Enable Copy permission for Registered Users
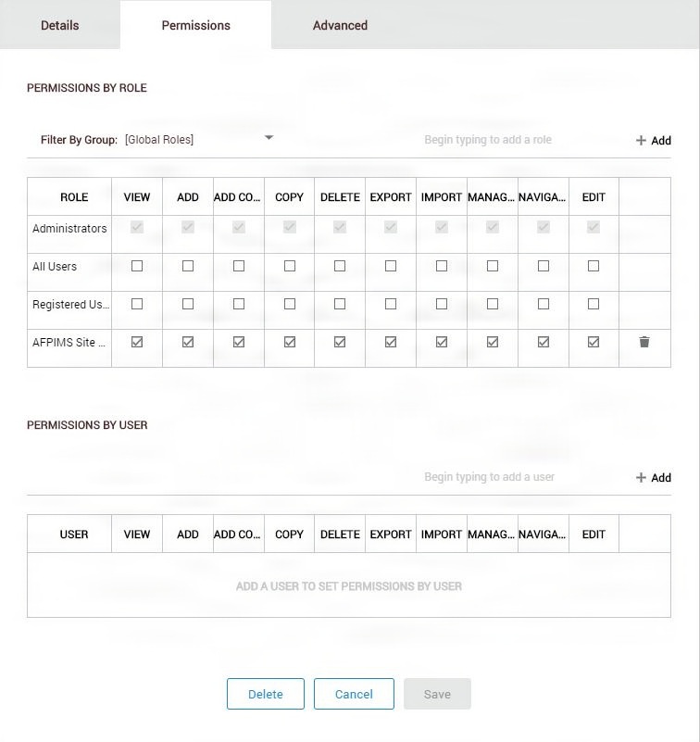Screen dimensions: 700x742 (290, 304)
